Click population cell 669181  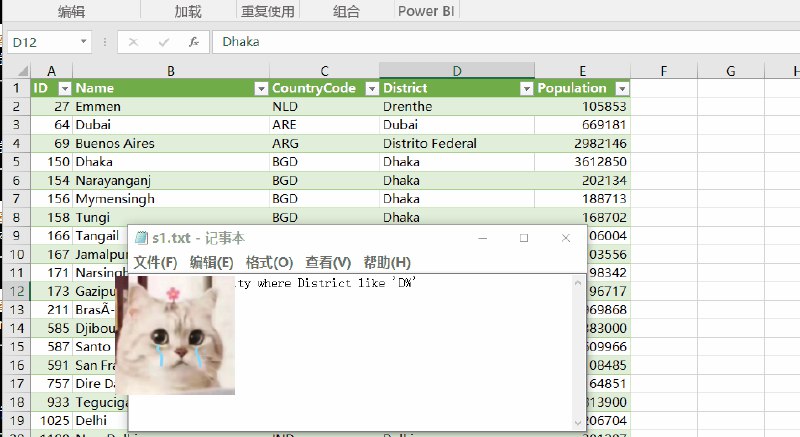(x=583, y=125)
